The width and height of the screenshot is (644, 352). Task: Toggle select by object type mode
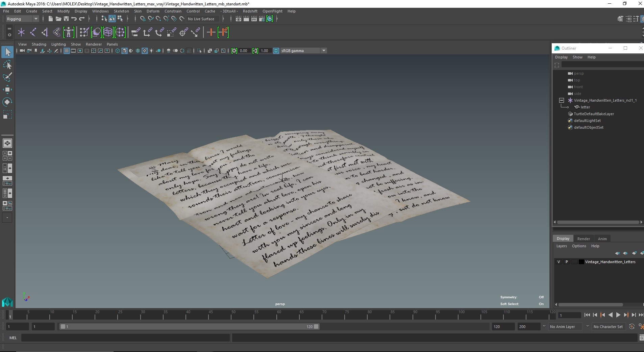pyautogui.click(x=112, y=19)
